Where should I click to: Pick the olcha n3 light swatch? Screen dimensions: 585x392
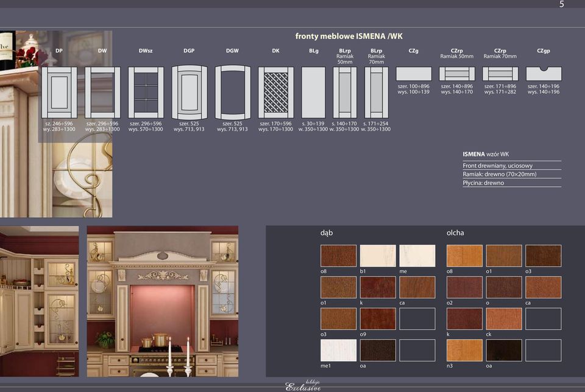click(464, 350)
